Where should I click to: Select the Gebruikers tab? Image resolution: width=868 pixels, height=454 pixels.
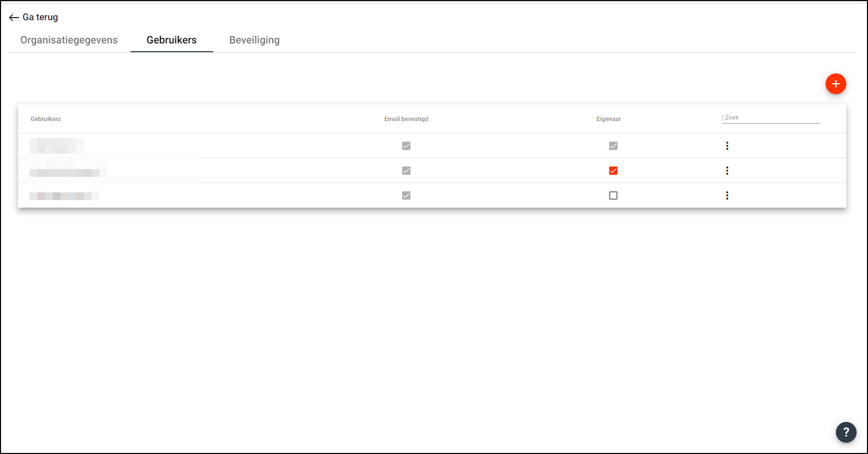pos(171,40)
